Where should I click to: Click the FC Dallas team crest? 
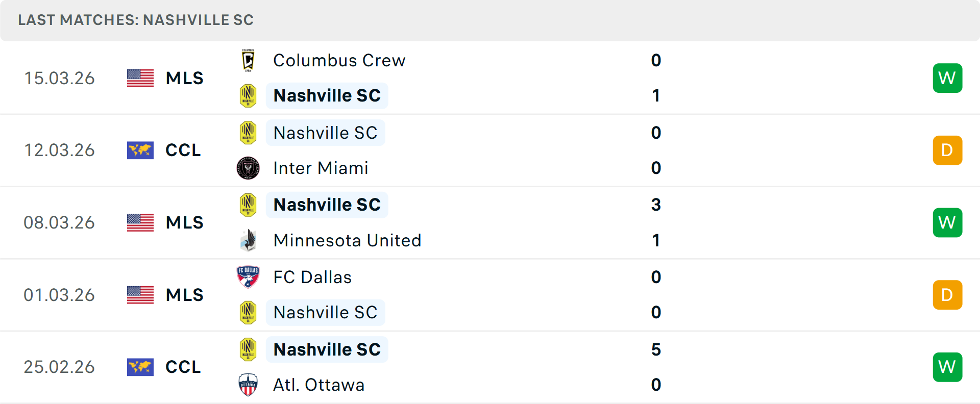248,277
